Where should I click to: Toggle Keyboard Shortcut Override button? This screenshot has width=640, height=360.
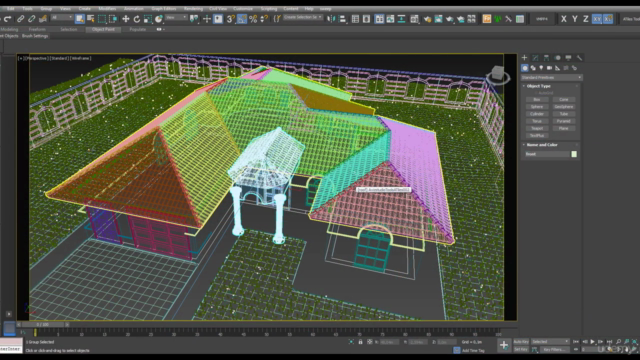click(x=218, y=19)
